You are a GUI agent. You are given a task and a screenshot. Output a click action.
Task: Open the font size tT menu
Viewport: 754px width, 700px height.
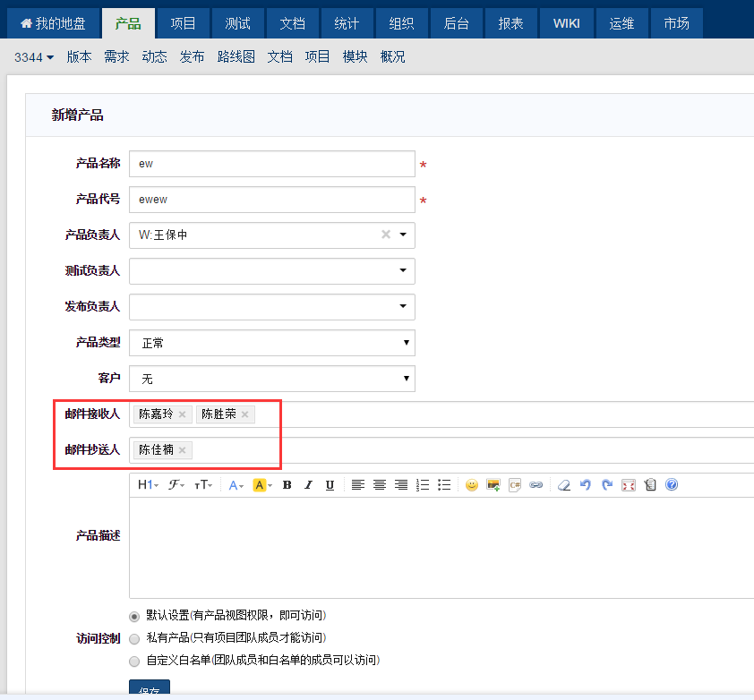point(203,484)
